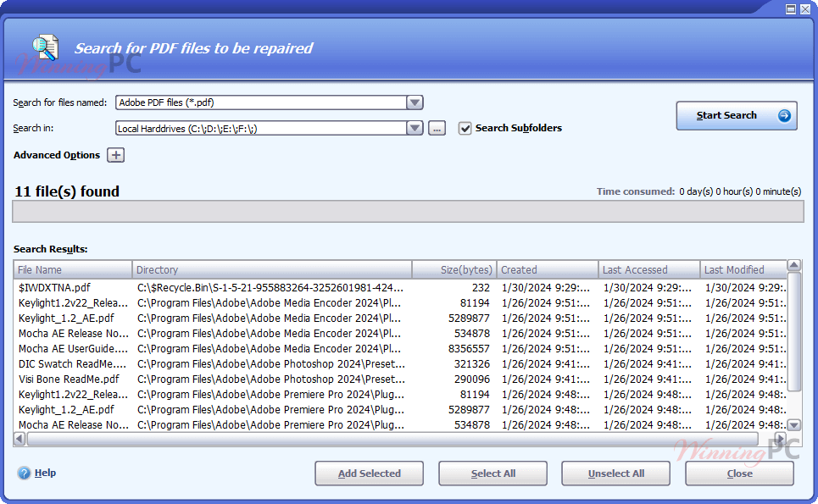Image resolution: width=818 pixels, height=504 pixels.
Task: Click the Add Selected button
Action: pos(370,474)
